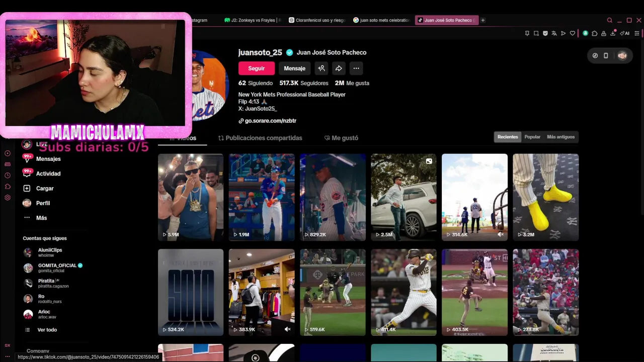
Task: Click the add-friend icon next to Mensaje
Action: pyautogui.click(x=321, y=68)
